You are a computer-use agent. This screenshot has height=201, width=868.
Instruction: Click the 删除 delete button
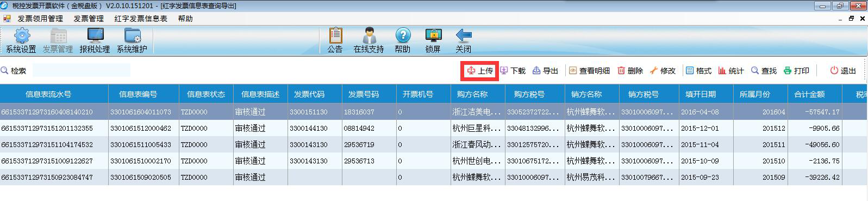point(630,71)
